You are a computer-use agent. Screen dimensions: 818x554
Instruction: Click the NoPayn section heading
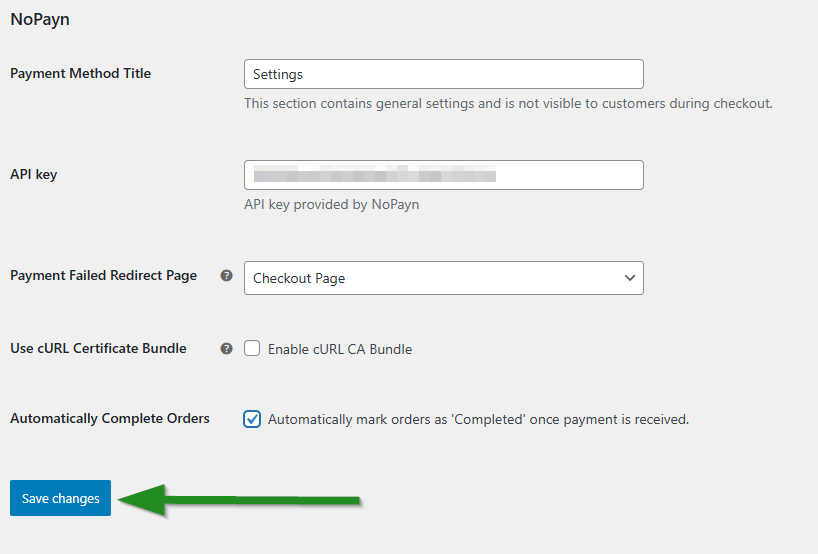40,19
